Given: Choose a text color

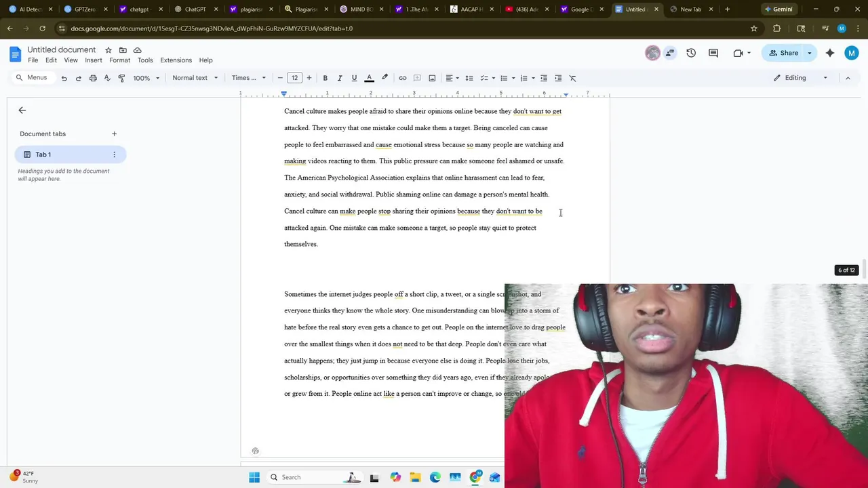Looking at the screenshot, I should point(370,78).
